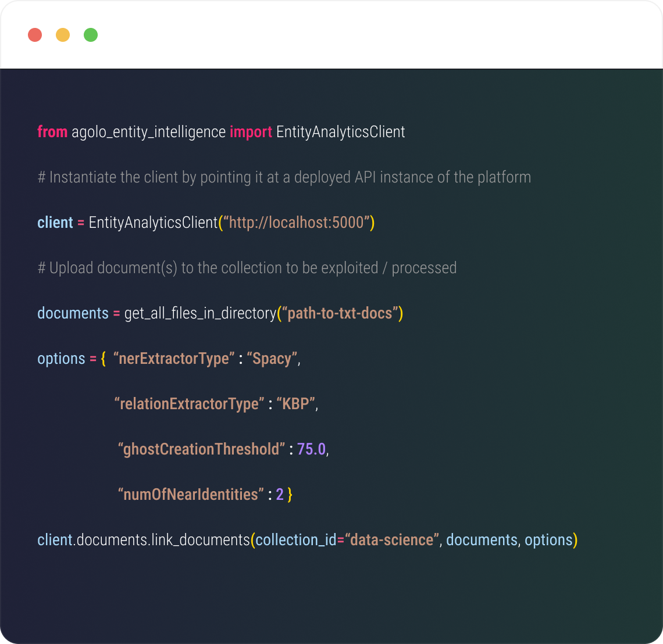Place cursor on agolo_entity_intelligence module name

(148, 132)
